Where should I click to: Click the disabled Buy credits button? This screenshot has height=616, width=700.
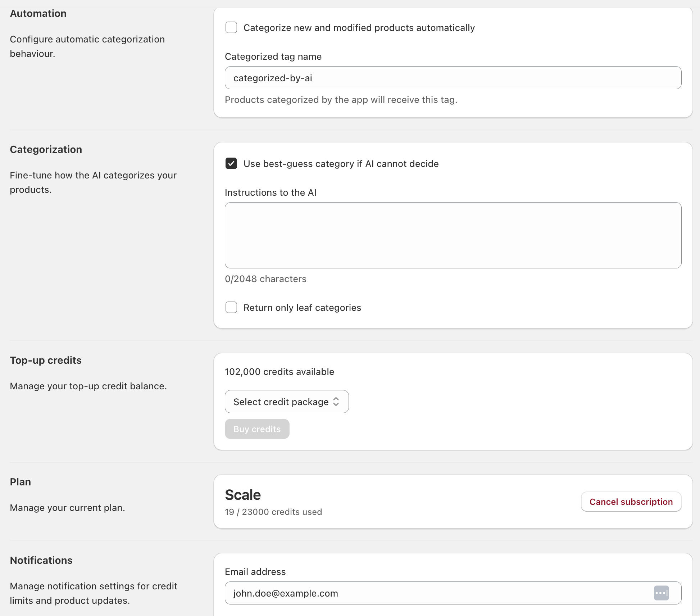[x=257, y=429]
